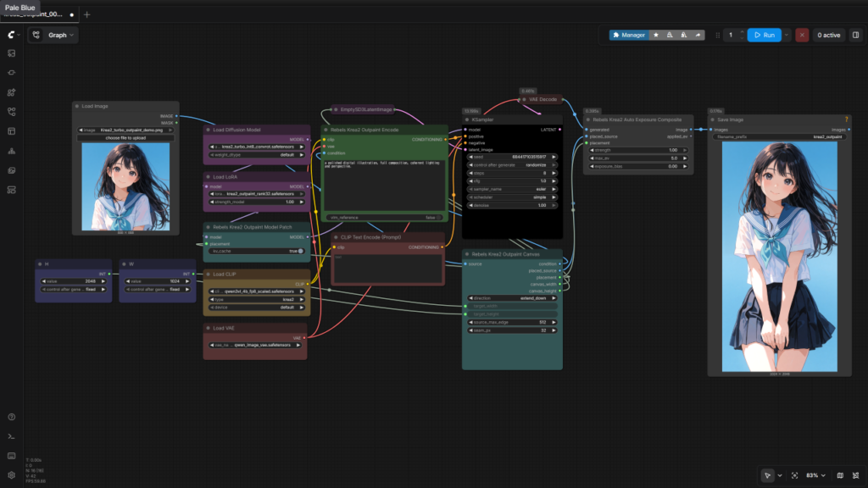Click the filename_prefix field in Save Image
This screenshot has height=488, width=868.
780,136
